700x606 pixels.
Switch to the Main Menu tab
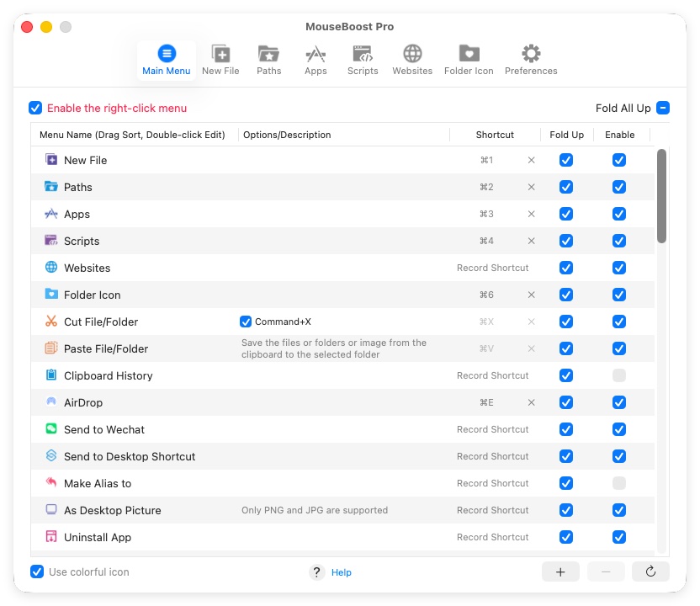coord(167,61)
